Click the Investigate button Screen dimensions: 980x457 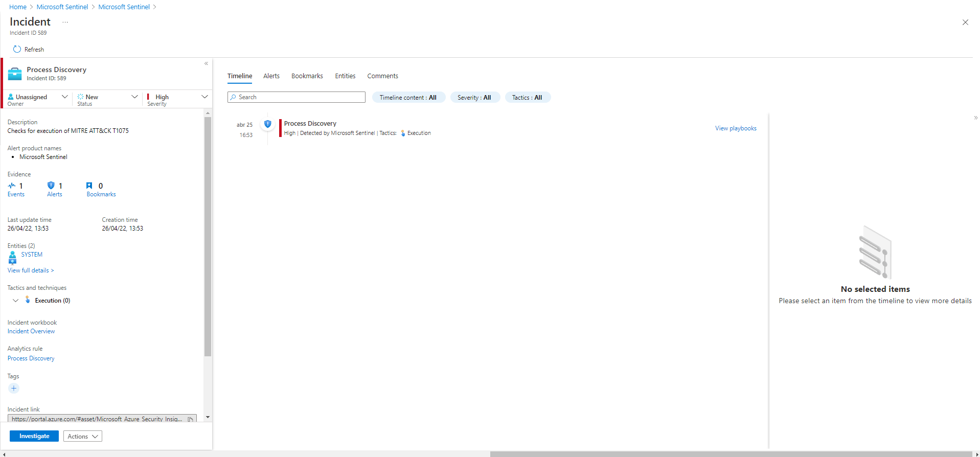pos(34,436)
